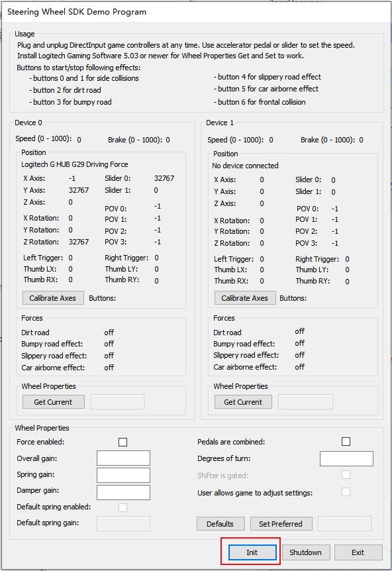Focus the Spring gain input field

tap(123, 475)
